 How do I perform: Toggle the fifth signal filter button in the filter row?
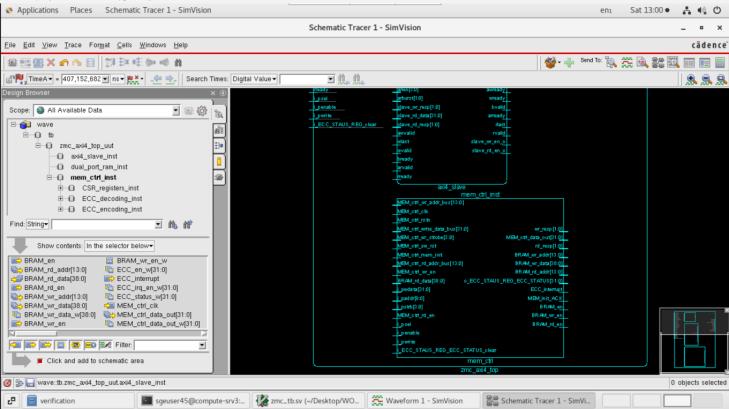(75, 345)
